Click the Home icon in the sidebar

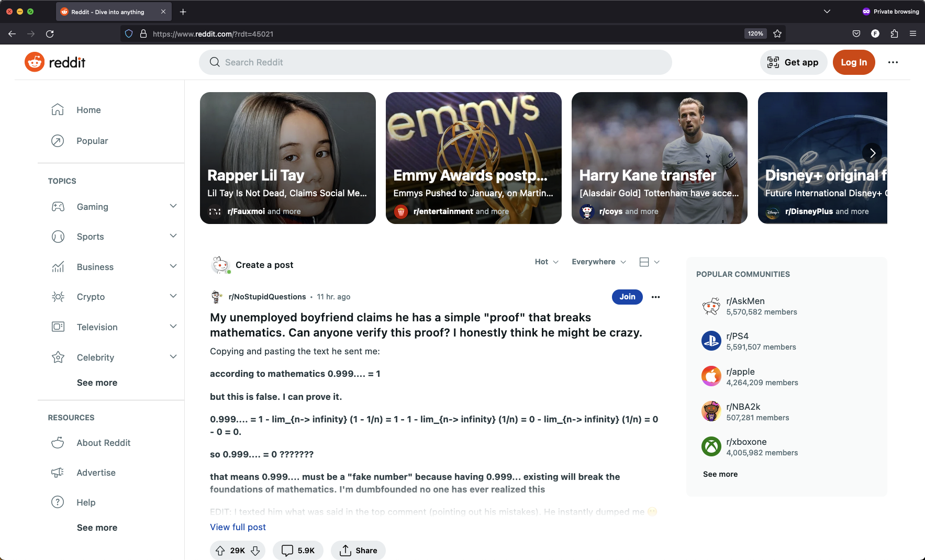pos(58,110)
